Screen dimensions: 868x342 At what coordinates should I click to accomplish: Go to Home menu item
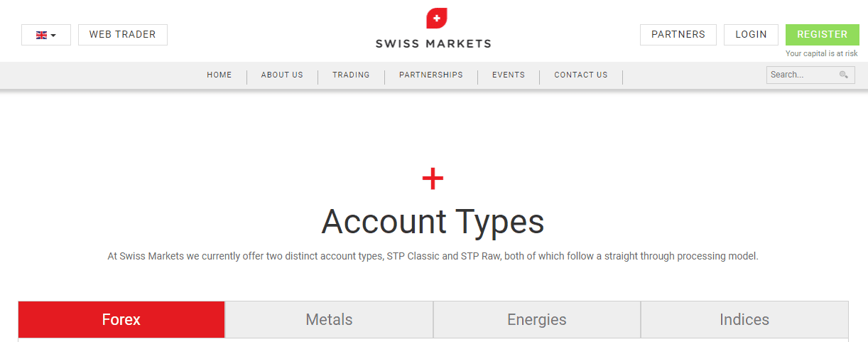[x=219, y=75]
